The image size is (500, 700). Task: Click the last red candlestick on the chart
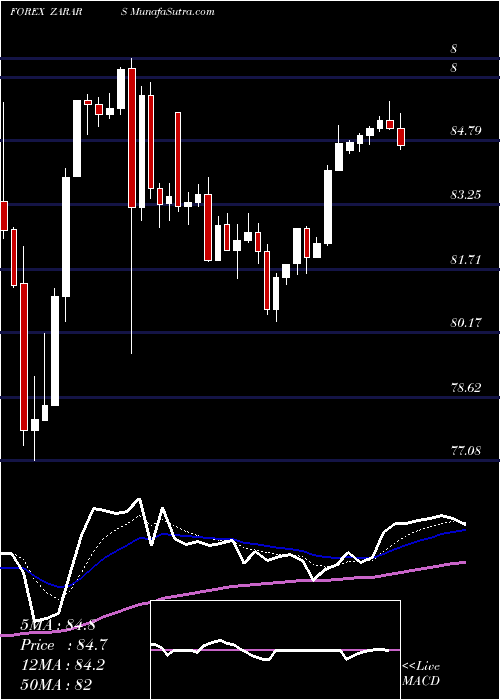[401, 136]
